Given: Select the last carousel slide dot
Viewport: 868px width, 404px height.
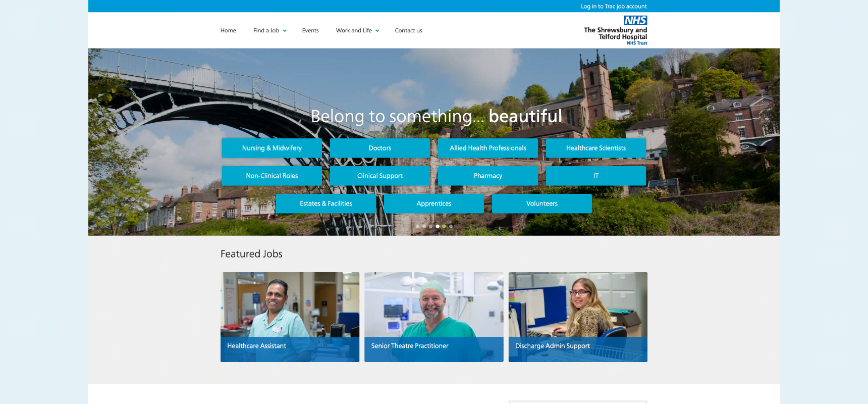Looking at the screenshot, I should coord(451,226).
